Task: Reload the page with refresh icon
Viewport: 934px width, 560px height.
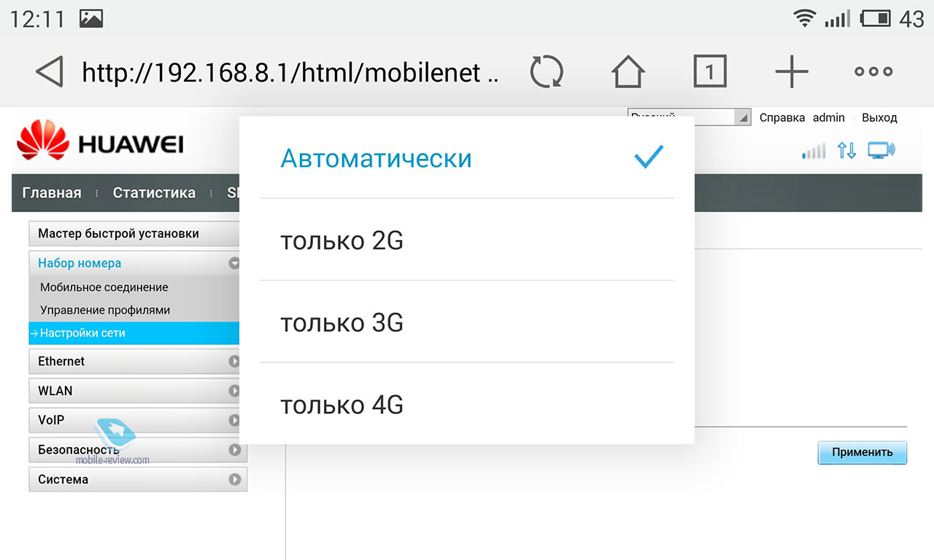Action: tap(547, 71)
